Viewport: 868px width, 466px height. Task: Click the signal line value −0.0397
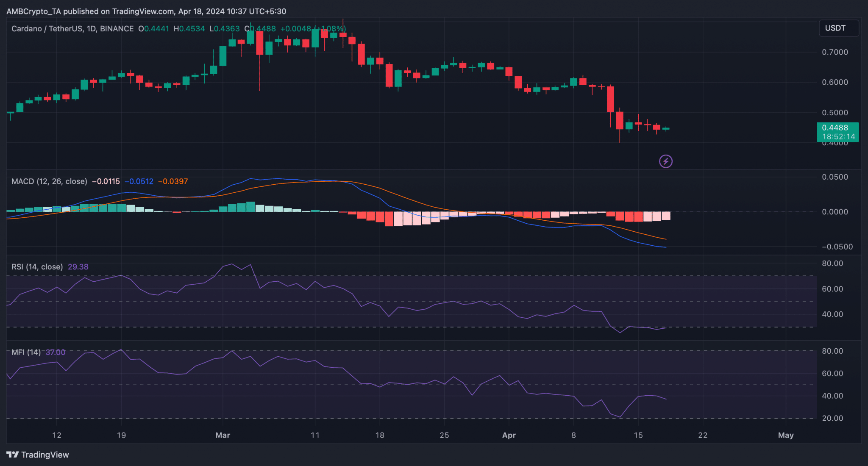coord(173,181)
